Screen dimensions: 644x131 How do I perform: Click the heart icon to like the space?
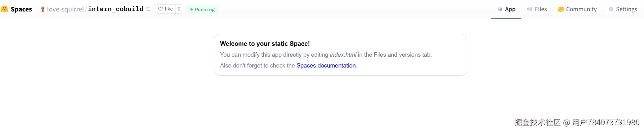point(161,9)
